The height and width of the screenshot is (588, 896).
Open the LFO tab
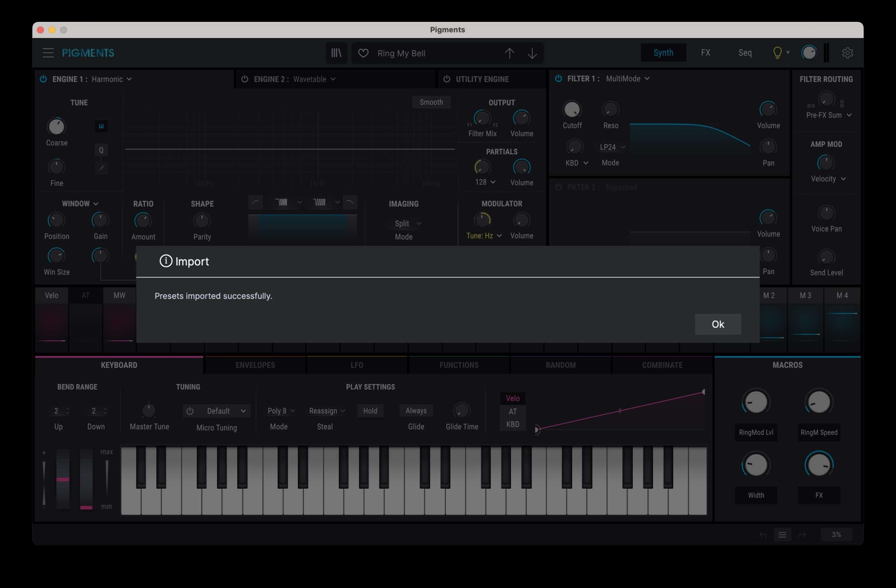point(357,365)
